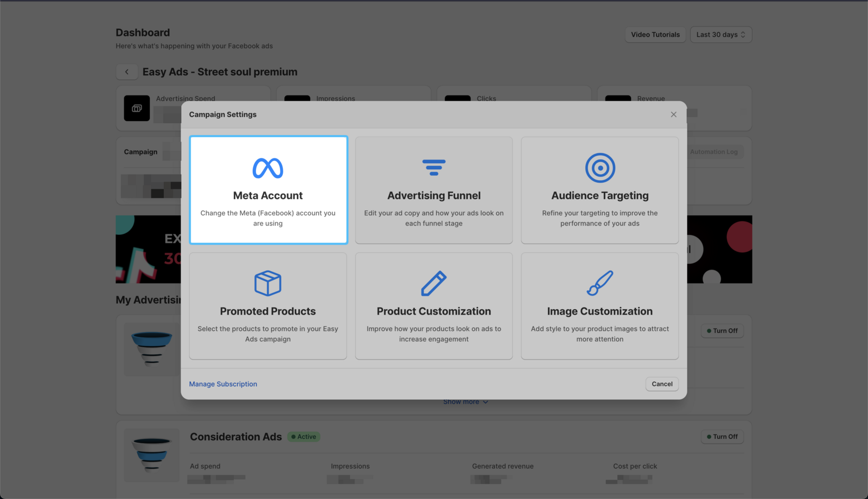Click the Active status badge on Consideration Ads
This screenshot has height=499, width=868.
point(303,437)
